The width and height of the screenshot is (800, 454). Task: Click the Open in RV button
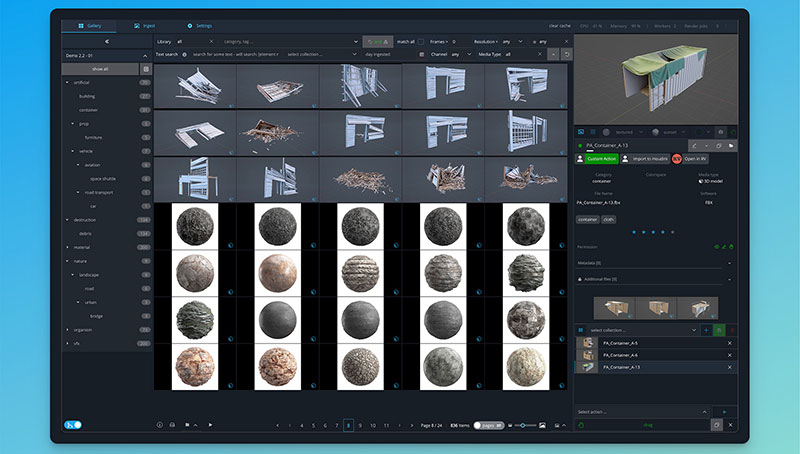pyautogui.click(x=695, y=159)
